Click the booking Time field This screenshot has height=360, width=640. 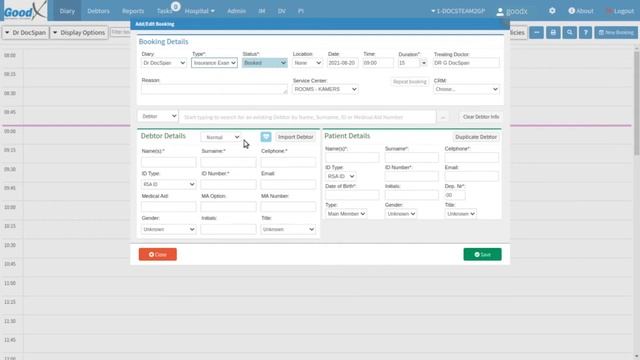click(378, 63)
